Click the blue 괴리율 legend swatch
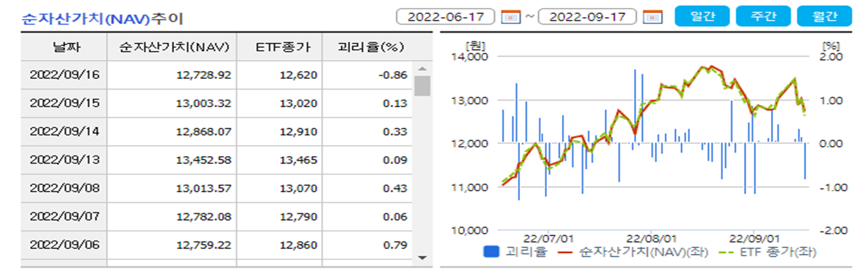The height and width of the screenshot is (278, 868). coord(491,252)
